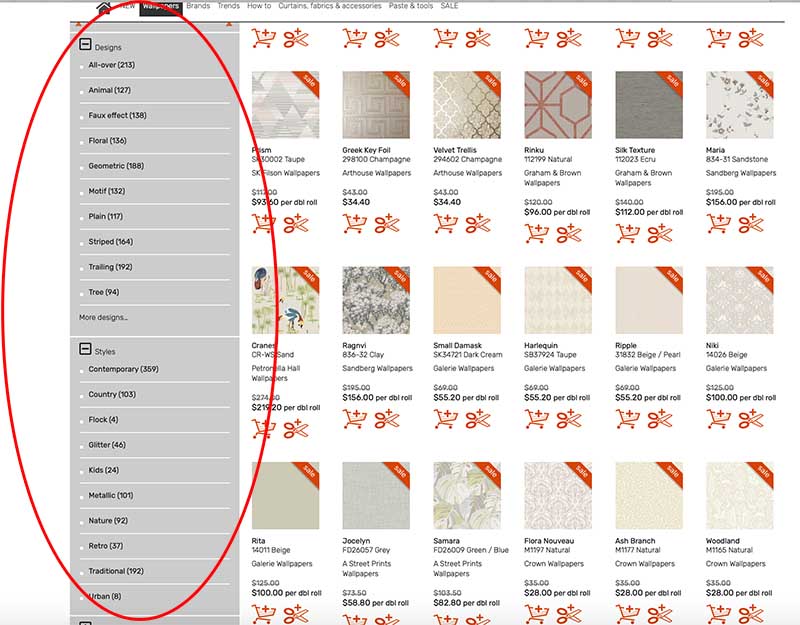Order a sample of Maria wallpaper
Image resolution: width=800 pixels, height=625 pixels.
coord(750,224)
